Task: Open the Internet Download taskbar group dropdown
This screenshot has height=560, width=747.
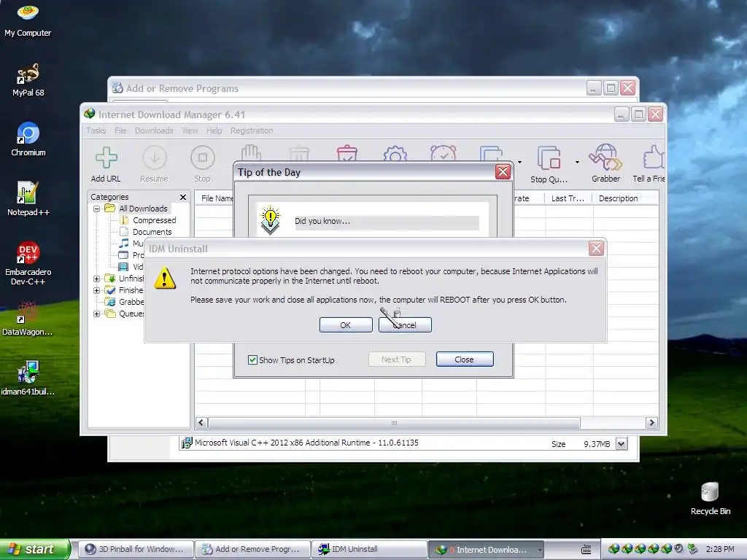Action: [539, 550]
